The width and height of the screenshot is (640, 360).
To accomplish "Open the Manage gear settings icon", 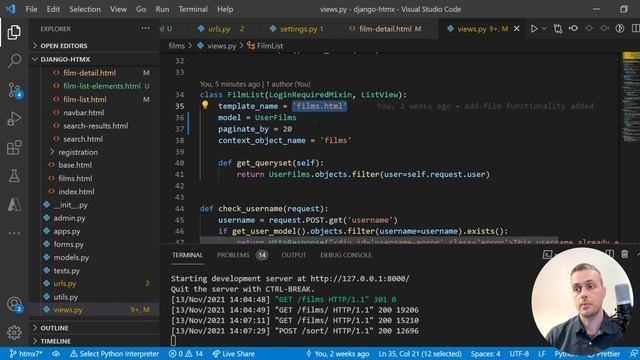I will (x=14, y=333).
